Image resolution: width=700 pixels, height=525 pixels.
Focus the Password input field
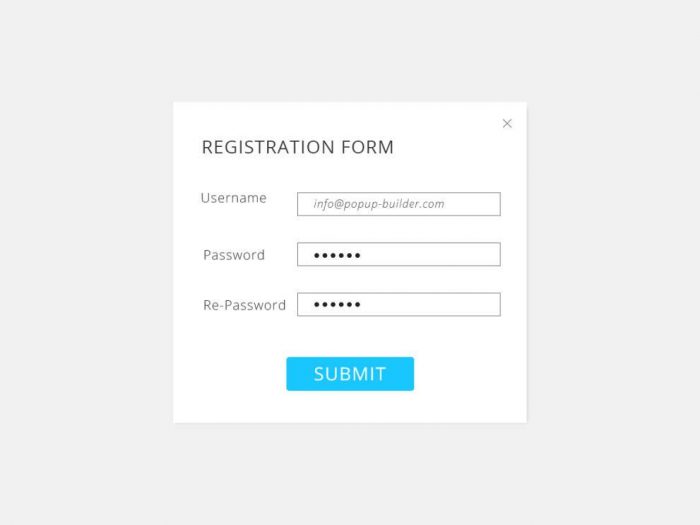click(398, 255)
